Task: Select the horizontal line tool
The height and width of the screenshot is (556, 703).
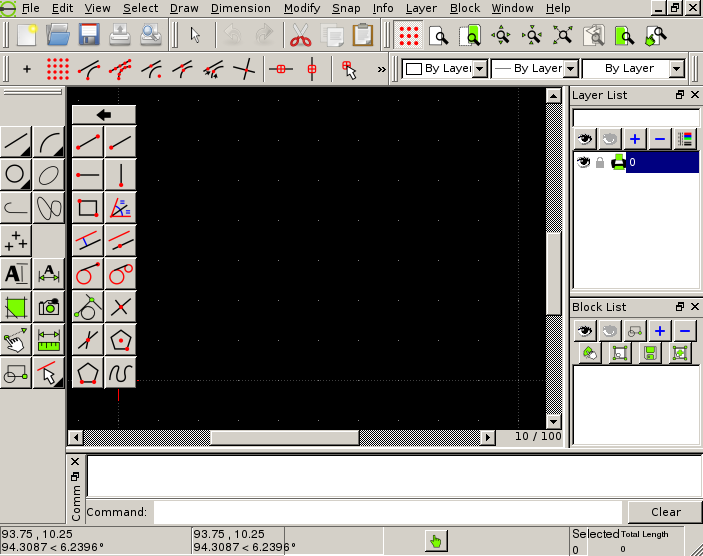Action: (88, 175)
